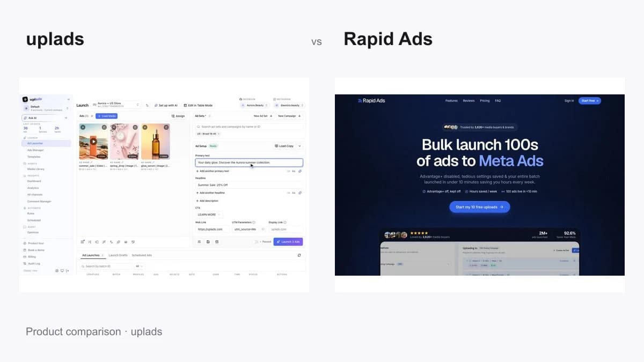Open Analytics in uplads sidebar
Screen dimensions: 644x362
[33, 188]
